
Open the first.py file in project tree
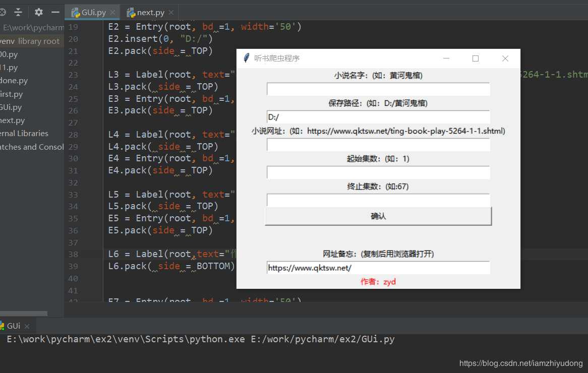pos(11,94)
